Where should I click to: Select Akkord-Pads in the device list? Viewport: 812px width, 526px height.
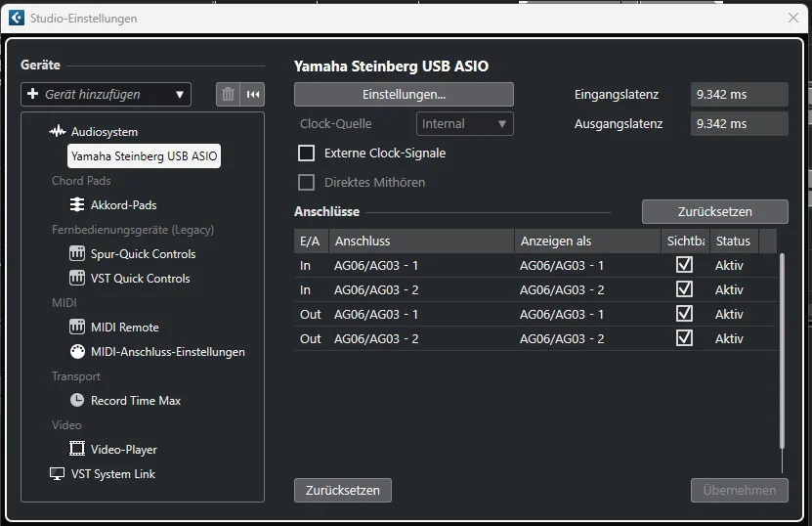(x=124, y=204)
